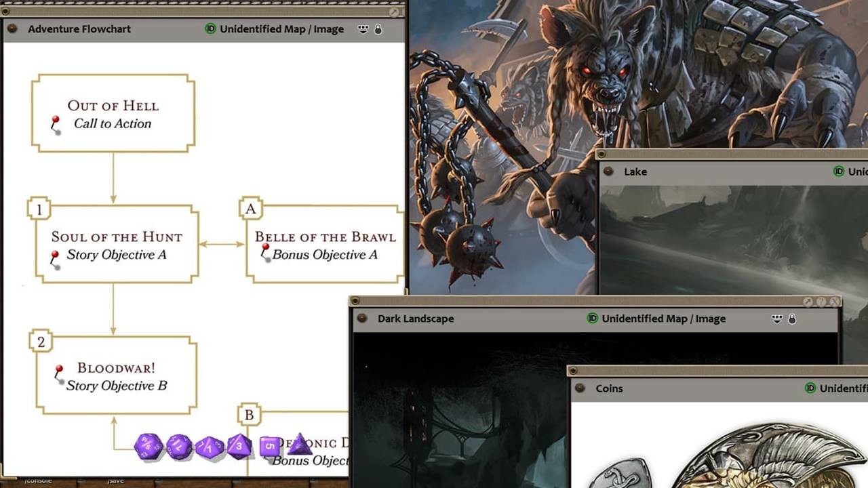868x488 pixels.
Task: Open the Coins window radial menu
Action: tap(581, 388)
